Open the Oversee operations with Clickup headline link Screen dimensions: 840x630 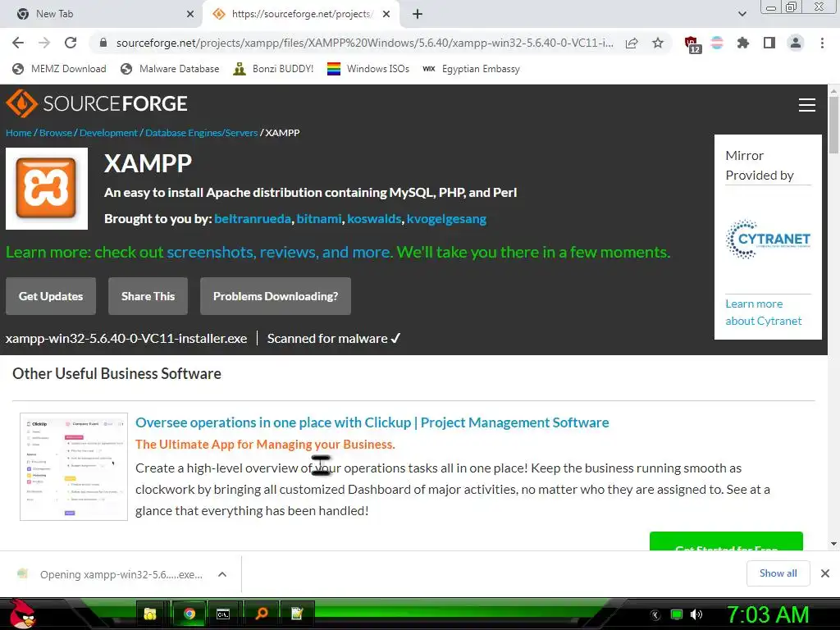pos(372,422)
